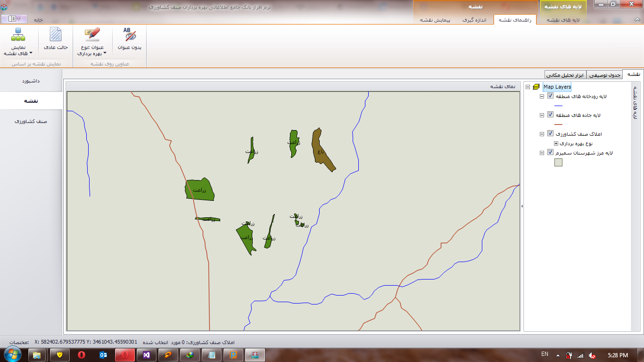Click the beige county boundary color swatch
The image size is (644, 362).
point(558,163)
